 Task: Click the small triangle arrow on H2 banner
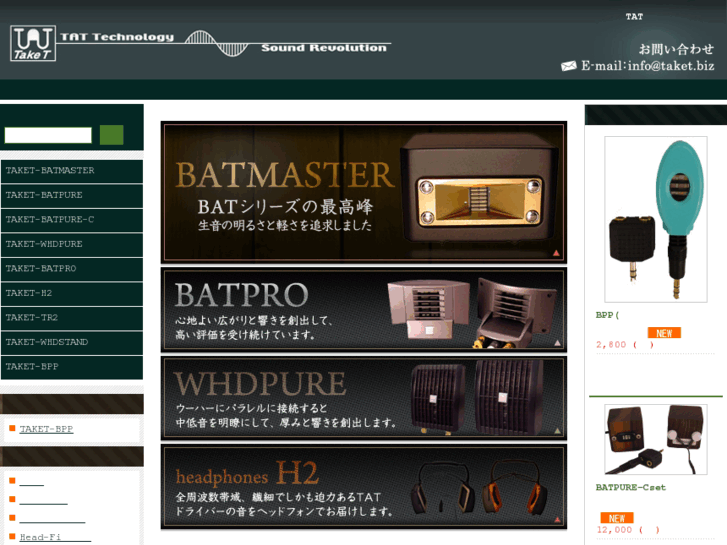pyautogui.click(x=557, y=519)
